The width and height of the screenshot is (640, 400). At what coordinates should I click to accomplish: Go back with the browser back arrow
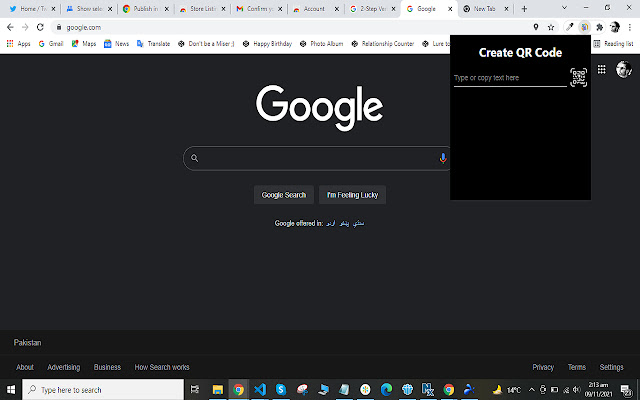click(x=10, y=27)
